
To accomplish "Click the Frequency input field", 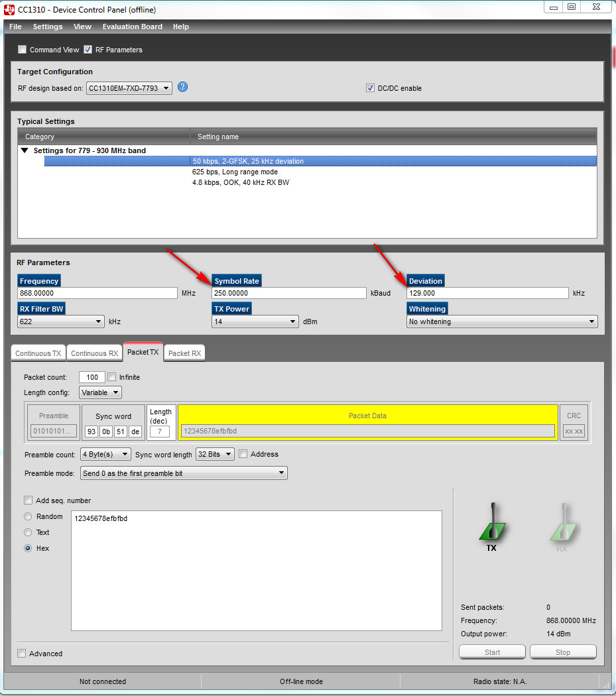I will pyautogui.click(x=97, y=293).
